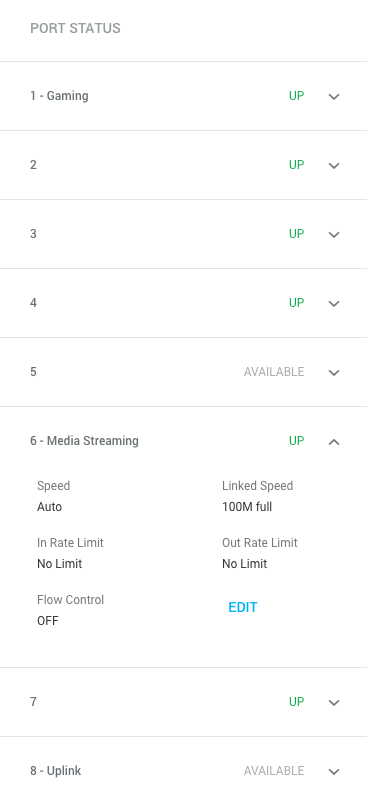367x805 pixels.
Task: Click the PORT STATUS heading
Action: (75, 28)
